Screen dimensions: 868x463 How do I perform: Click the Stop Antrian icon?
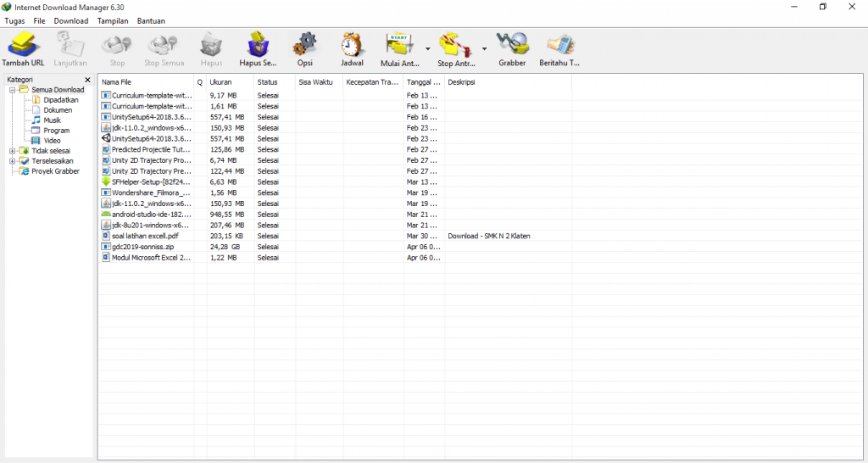[x=456, y=44]
